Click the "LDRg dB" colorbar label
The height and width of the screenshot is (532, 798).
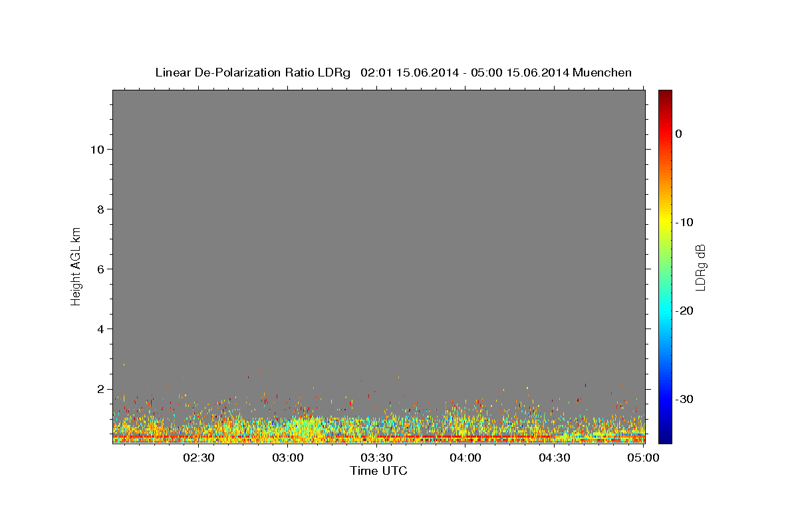click(700, 267)
